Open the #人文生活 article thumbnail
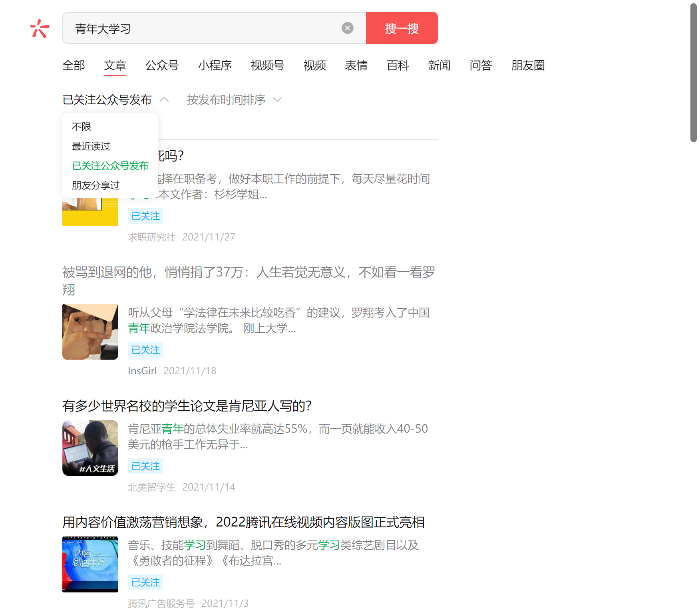This screenshot has height=612, width=700. click(90, 448)
